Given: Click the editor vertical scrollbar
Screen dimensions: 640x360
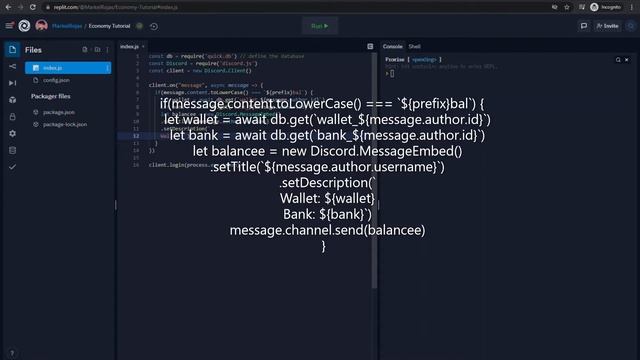Looking at the screenshot, I should (374, 171).
